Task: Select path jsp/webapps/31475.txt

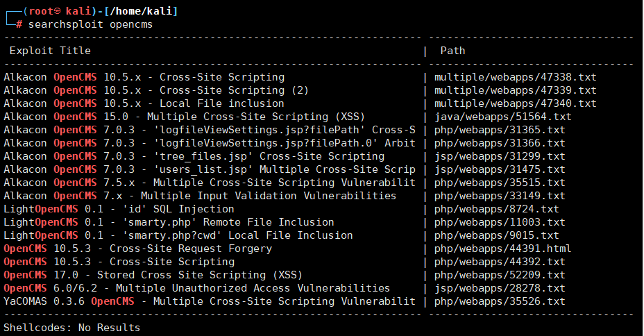Action: pos(500,169)
